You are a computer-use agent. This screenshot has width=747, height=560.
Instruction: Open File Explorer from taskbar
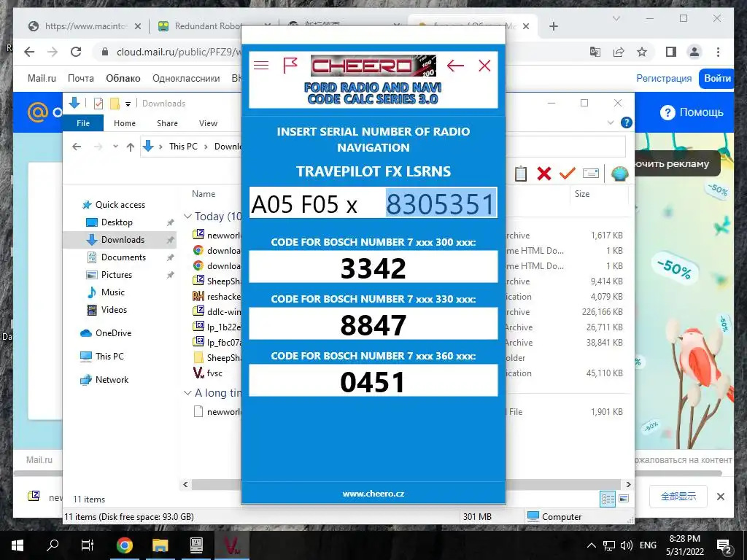tap(160, 545)
